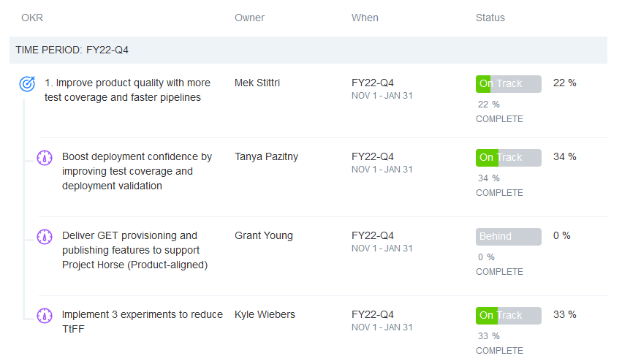Collapse the Time Period FY22-Q4 group
This screenshot has height=364, width=622.
pyautogui.click(x=72, y=50)
